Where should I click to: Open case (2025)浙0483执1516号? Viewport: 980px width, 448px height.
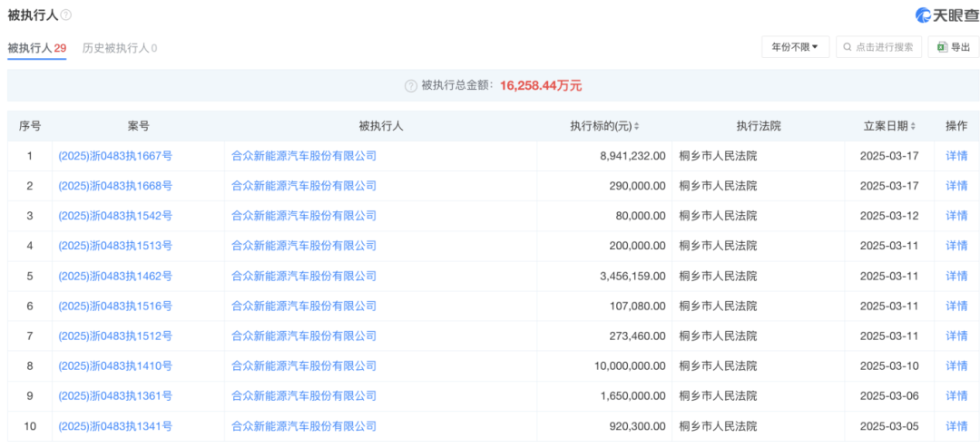[115, 306]
